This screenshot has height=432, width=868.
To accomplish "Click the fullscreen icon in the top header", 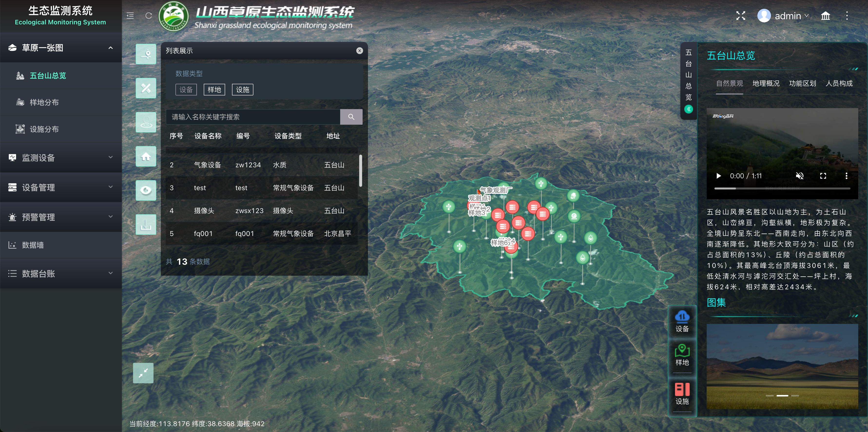I will point(740,16).
